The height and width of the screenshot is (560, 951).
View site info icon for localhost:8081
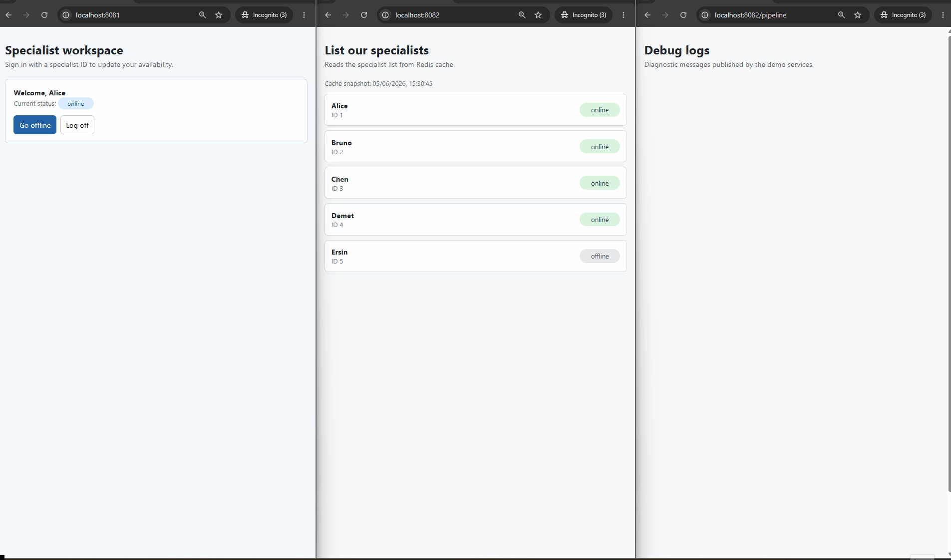tap(66, 15)
